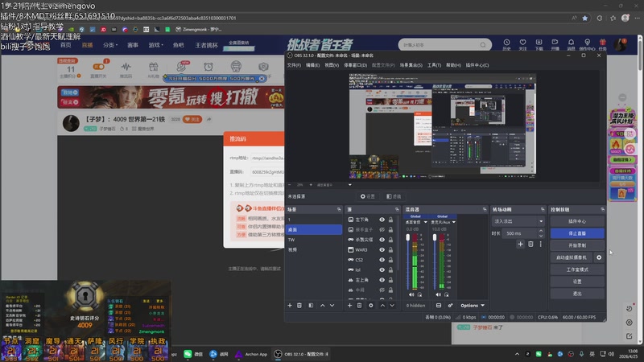Click the start recording button
This screenshot has width=644, height=362.
click(577, 245)
